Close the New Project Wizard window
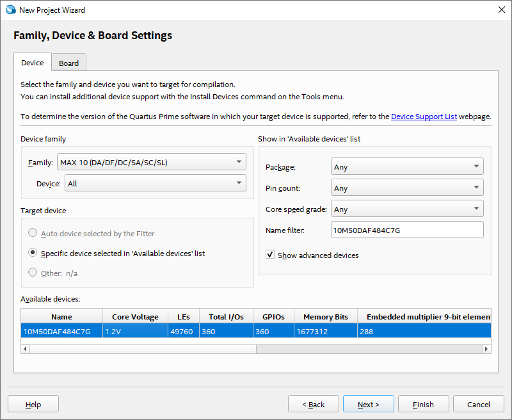Image resolution: width=512 pixels, height=420 pixels. tap(500, 10)
